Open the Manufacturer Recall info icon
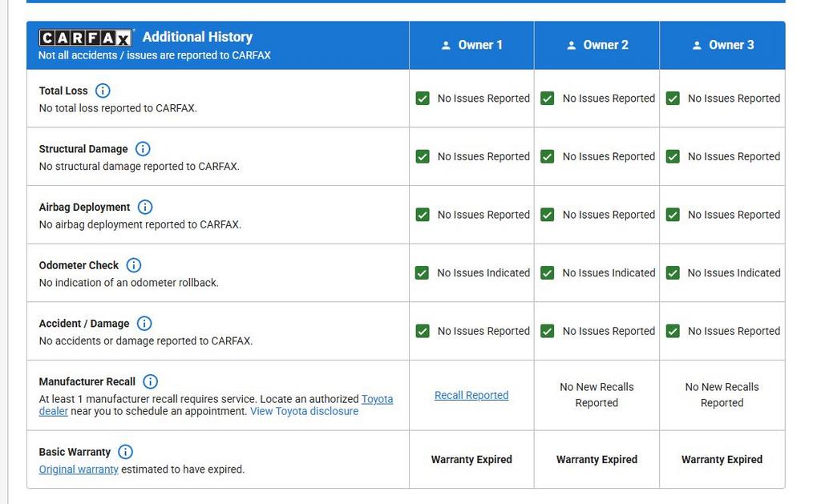Viewport: 821px width, 504px height. click(x=150, y=381)
